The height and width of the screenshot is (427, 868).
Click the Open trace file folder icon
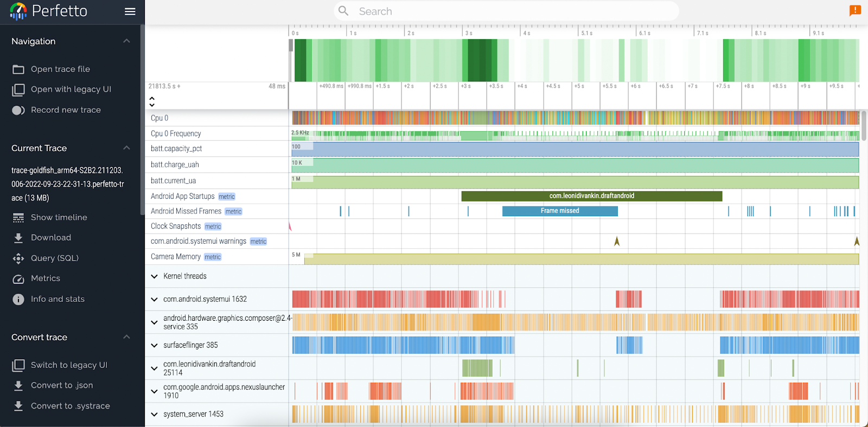coord(18,69)
